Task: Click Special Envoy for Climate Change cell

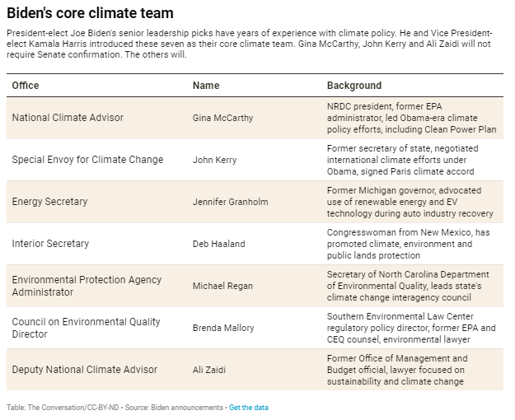Action: coord(87,160)
